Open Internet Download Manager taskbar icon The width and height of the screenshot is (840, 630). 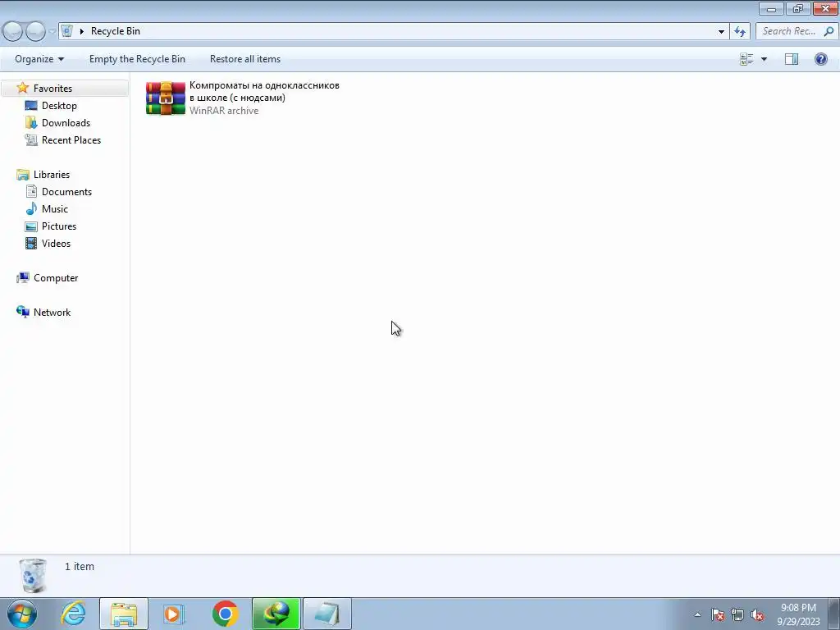click(x=276, y=614)
